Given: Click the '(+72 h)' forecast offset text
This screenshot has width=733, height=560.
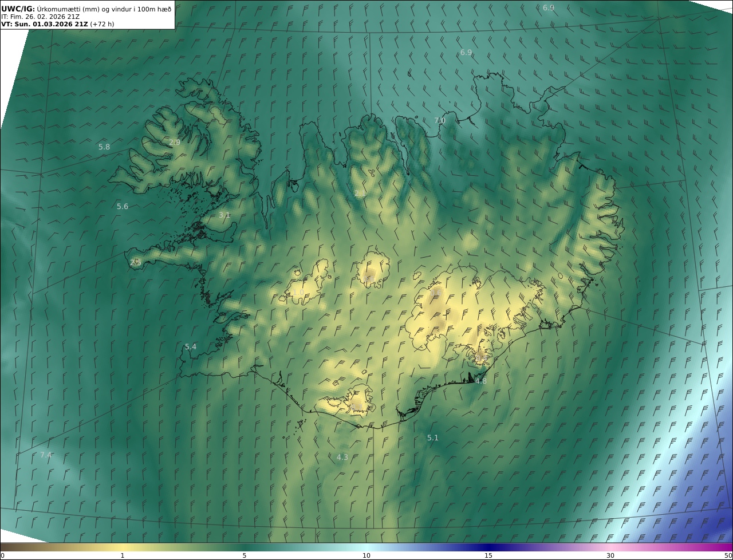Looking at the screenshot, I should pos(102,24).
